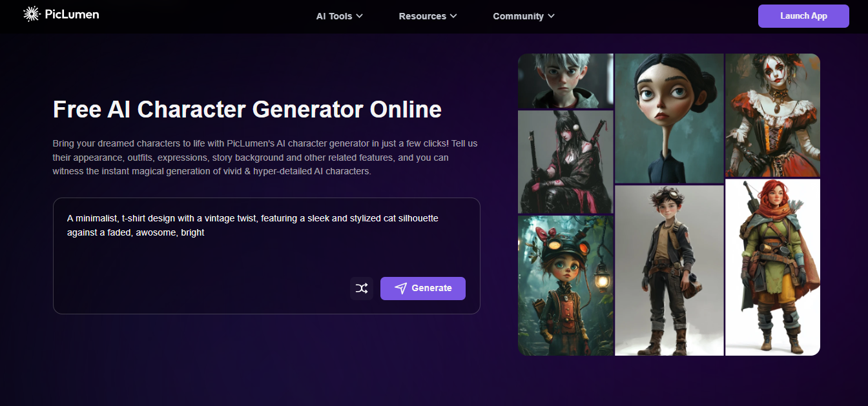
Task: Click the Free AI Character Generator heading
Action: tap(247, 109)
